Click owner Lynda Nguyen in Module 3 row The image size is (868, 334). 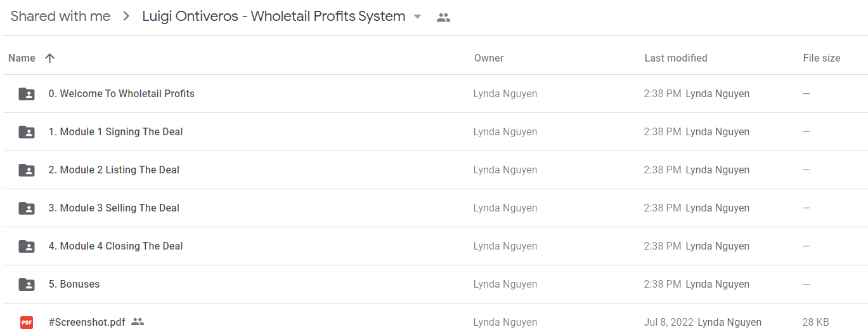505,208
